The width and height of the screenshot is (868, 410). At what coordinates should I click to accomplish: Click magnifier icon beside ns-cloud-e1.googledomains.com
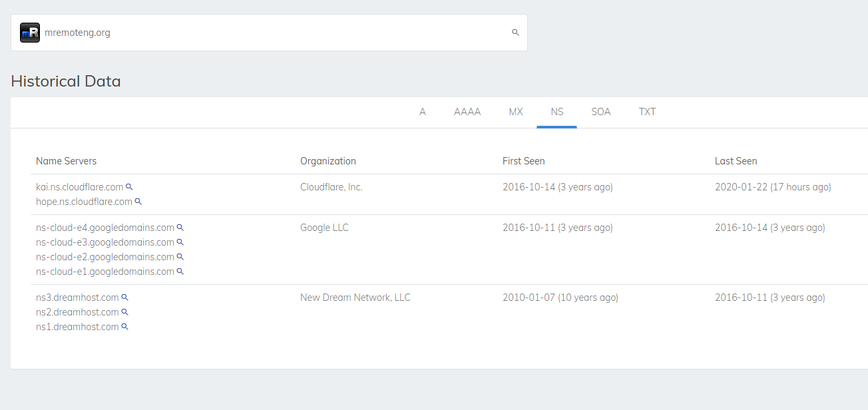[180, 272]
